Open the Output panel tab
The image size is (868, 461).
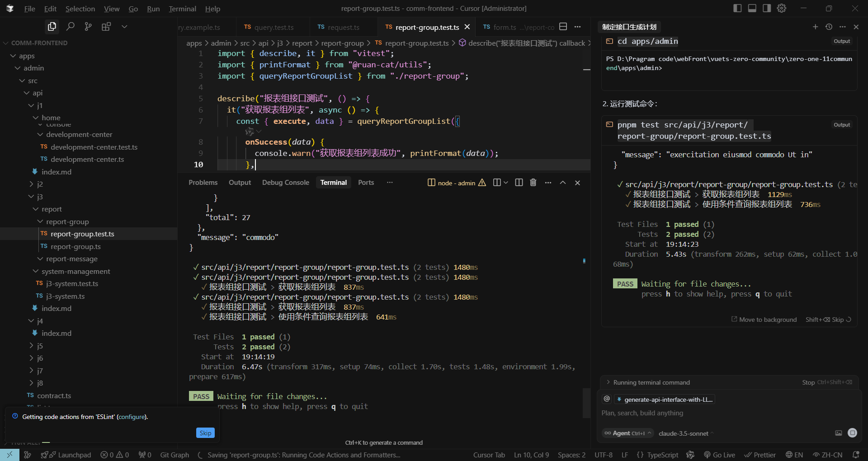coord(240,183)
